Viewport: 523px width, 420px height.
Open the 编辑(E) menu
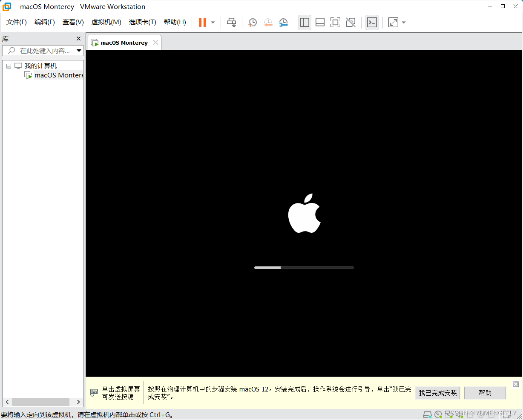coord(45,22)
